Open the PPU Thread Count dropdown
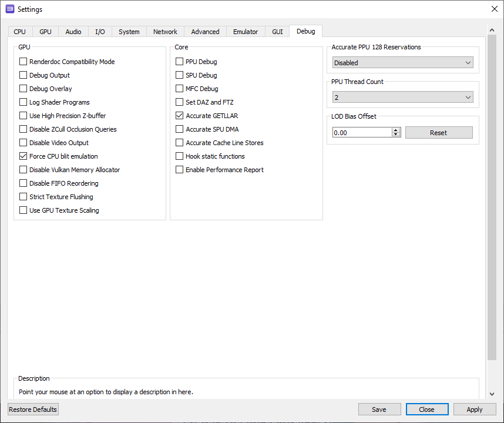 coord(402,97)
